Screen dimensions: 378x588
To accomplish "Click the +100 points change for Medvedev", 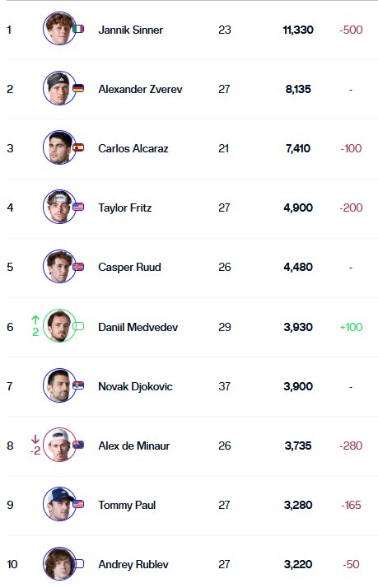I will [x=351, y=327].
